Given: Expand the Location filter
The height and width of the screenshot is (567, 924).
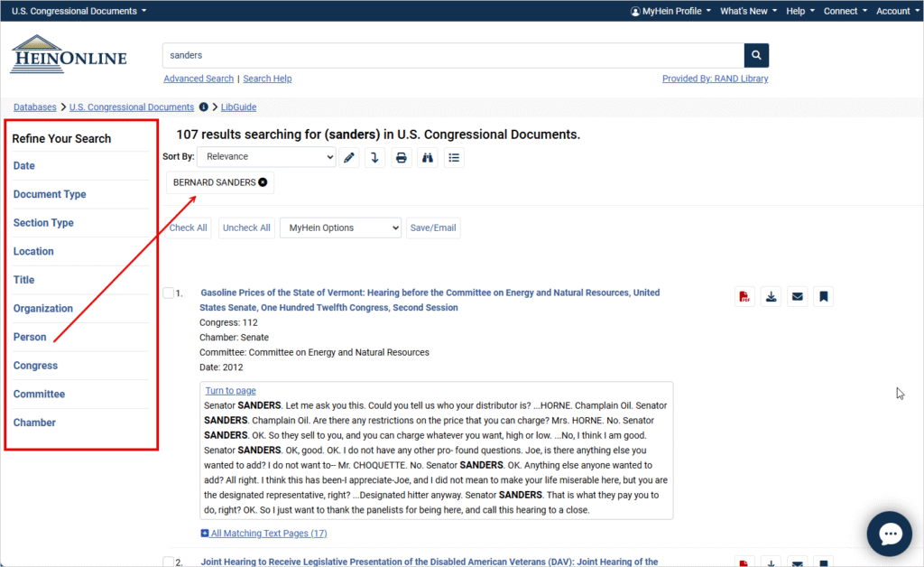Looking at the screenshot, I should (x=33, y=252).
